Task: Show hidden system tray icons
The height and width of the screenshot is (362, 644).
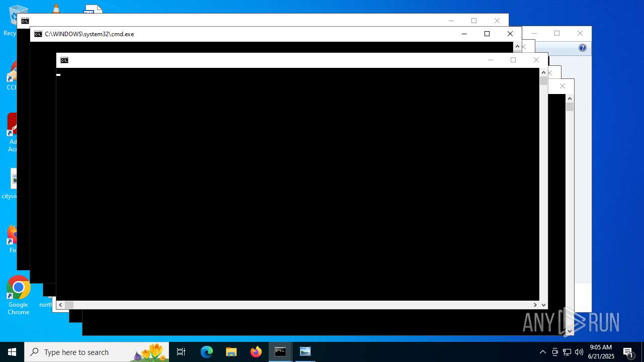Action: tap(543, 352)
